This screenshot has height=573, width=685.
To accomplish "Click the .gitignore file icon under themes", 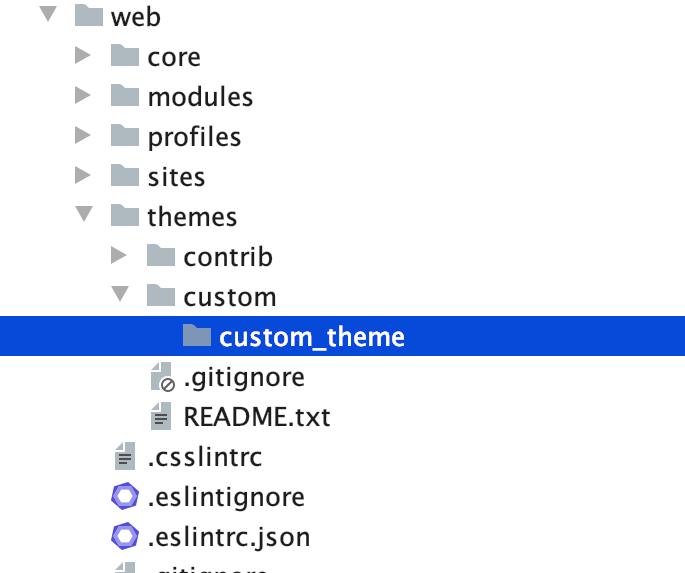I will coord(161,377).
